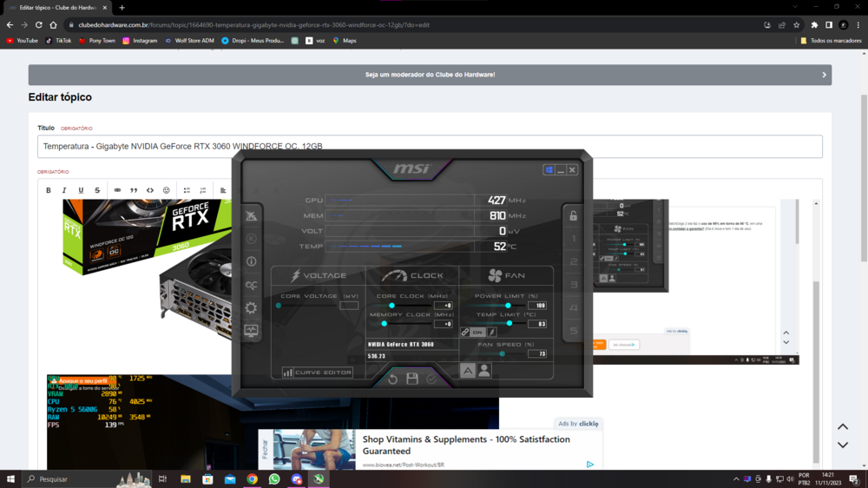Toggle the fan sync ON button
The width and height of the screenshot is (868, 488).
click(477, 333)
